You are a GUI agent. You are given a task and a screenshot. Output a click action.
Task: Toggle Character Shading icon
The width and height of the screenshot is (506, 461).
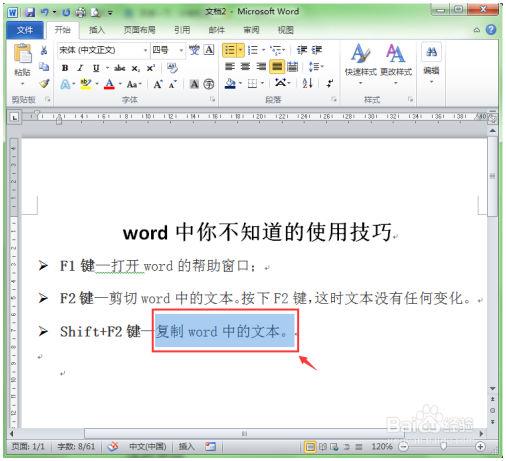(x=194, y=84)
